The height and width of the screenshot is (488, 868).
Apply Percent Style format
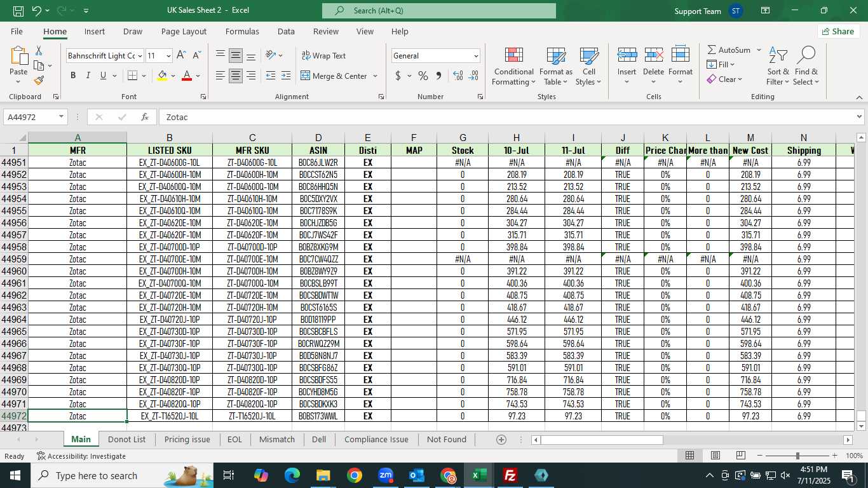tap(423, 76)
